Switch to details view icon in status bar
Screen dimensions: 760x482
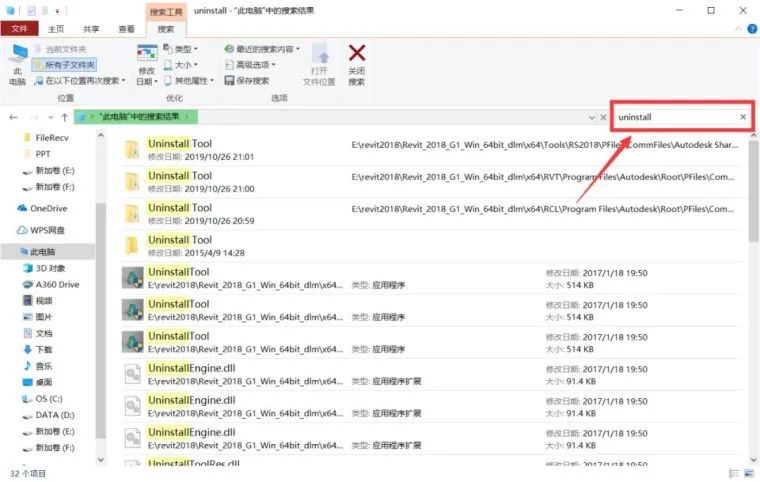(x=734, y=473)
